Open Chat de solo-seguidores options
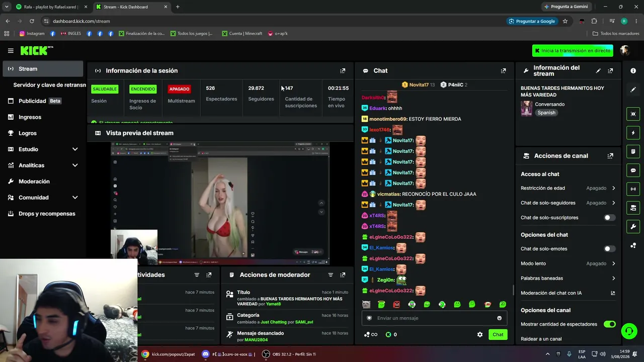This screenshot has width=644, height=362. [568, 203]
